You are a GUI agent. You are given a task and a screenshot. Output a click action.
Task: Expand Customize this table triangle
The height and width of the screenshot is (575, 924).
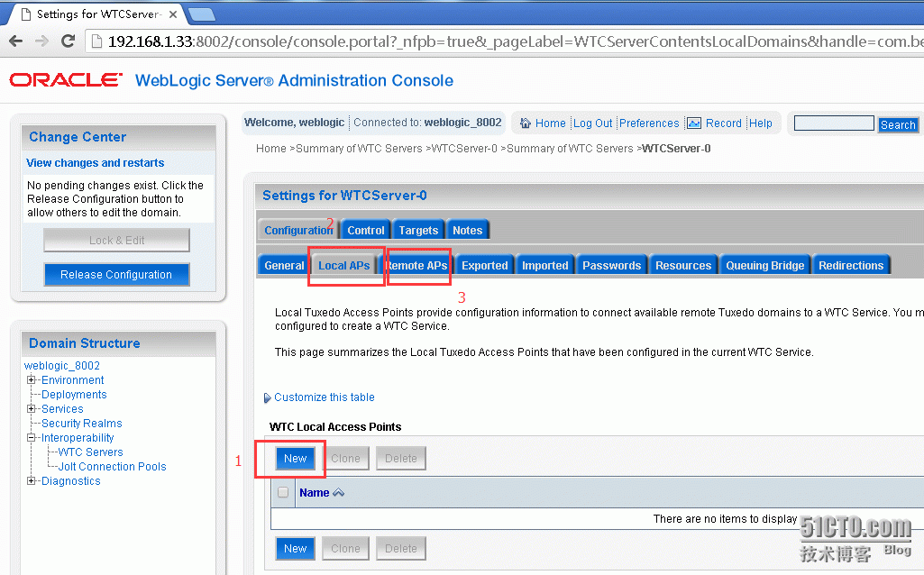pos(267,397)
